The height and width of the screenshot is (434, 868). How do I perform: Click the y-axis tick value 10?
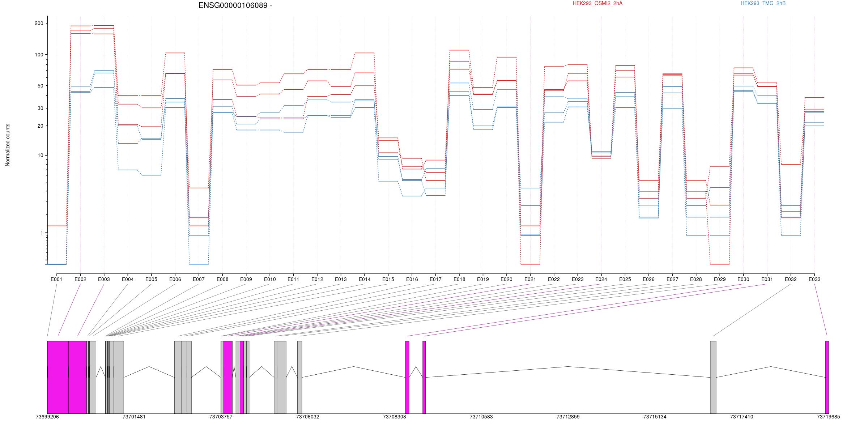coord(40,155)
